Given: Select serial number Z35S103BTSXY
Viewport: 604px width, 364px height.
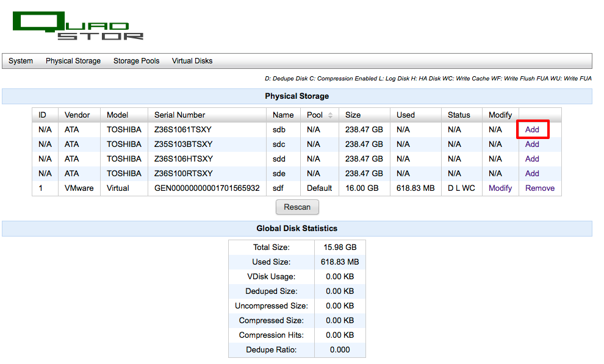Looking at the screenshot, I should point(184,145).
